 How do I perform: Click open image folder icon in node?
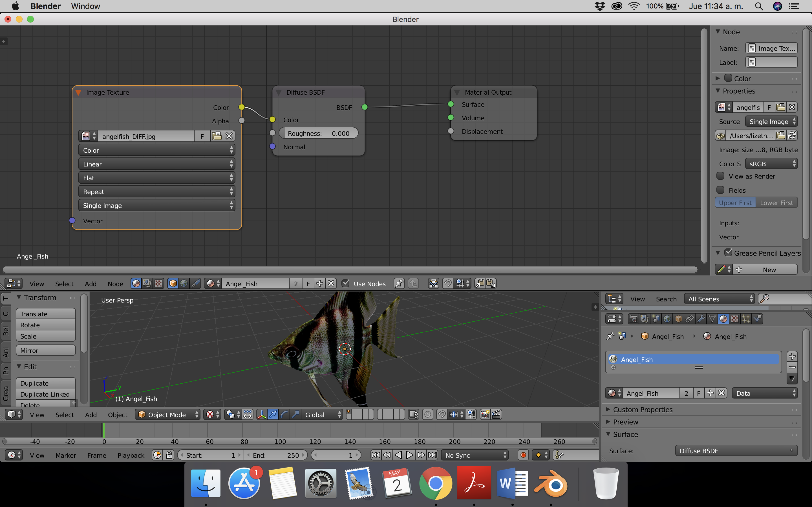pyautogui.click(x=217, y=136)
